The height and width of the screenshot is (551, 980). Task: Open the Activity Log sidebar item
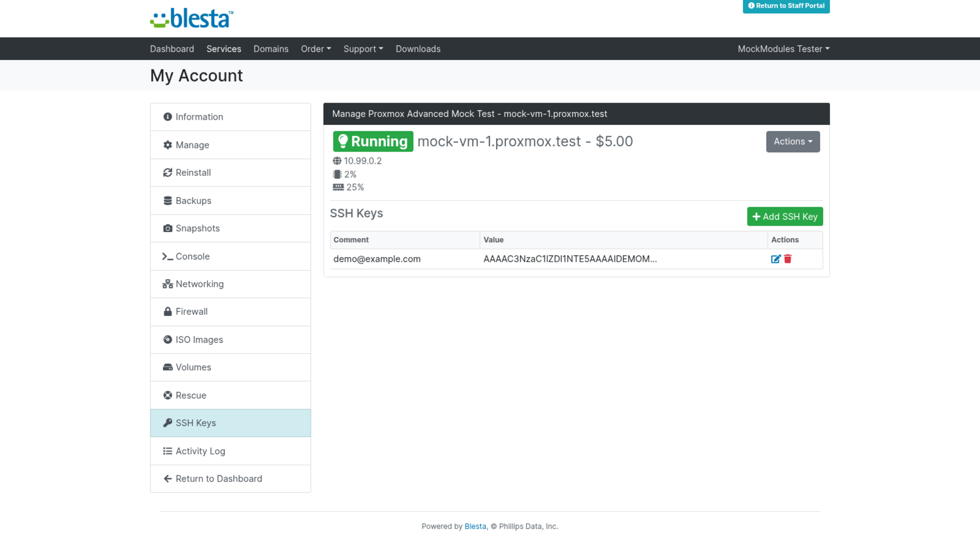[231, 451]
